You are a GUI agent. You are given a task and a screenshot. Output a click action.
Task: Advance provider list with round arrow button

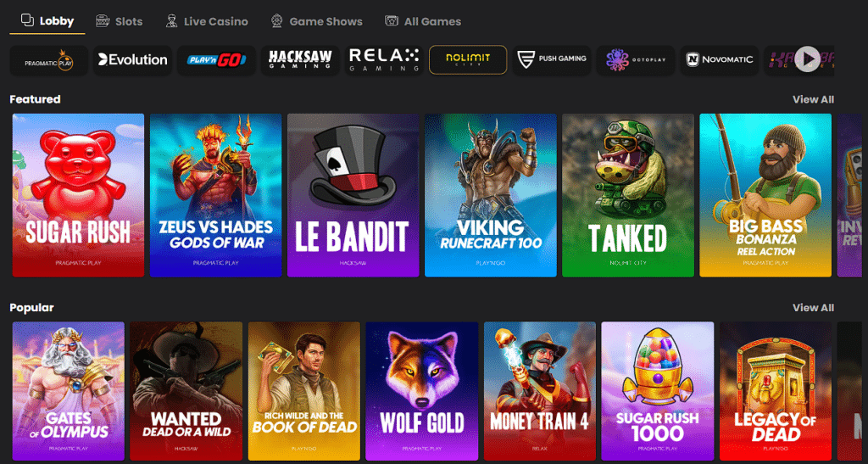point(808,59)
